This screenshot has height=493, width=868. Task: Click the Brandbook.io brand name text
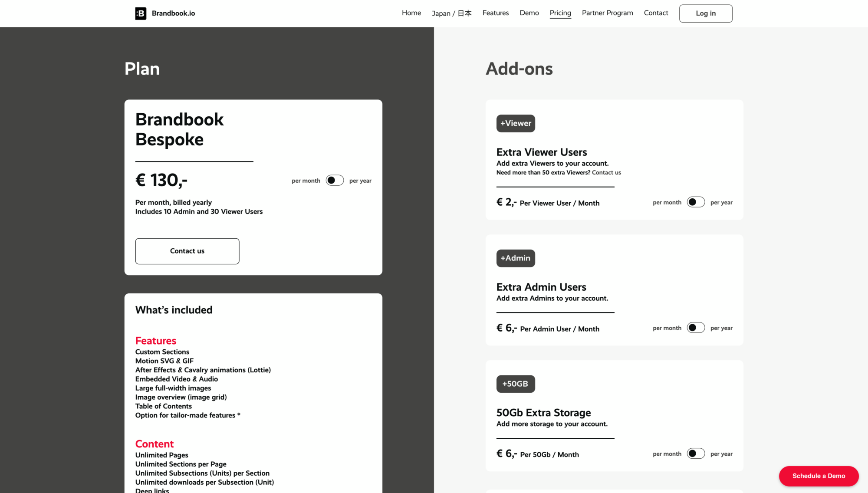tap(173, 13)
